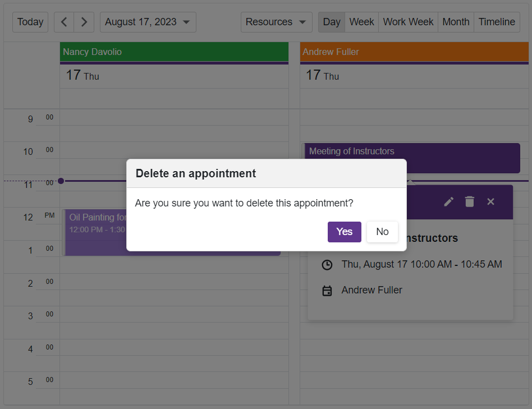Screen dimensions: 532x409
Task: Go to next day arrow
Action: [x=84, y=22]
